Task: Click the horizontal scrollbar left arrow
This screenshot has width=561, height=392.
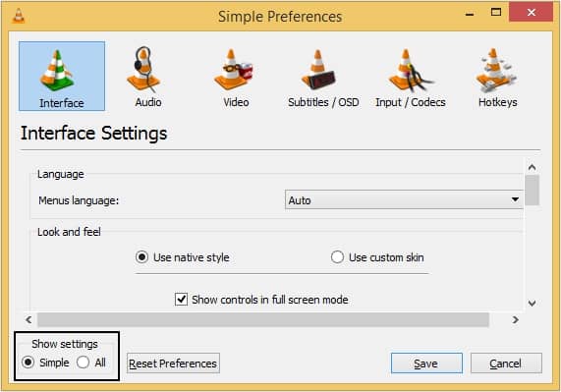Action: (x=28, y=319)
